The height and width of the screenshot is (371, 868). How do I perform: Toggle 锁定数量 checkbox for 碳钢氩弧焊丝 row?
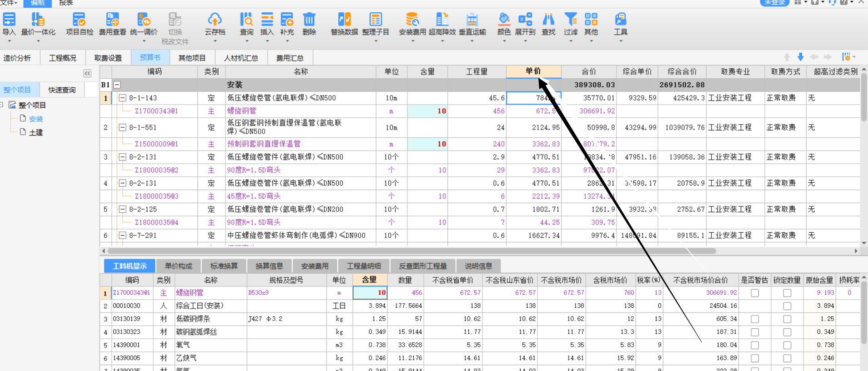click(x=787, y=332)
